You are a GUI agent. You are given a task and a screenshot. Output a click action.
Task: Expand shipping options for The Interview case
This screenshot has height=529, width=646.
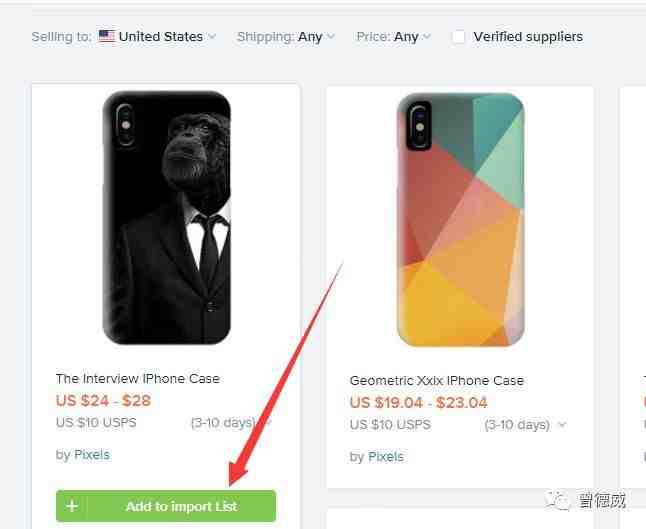click(267, 423)
